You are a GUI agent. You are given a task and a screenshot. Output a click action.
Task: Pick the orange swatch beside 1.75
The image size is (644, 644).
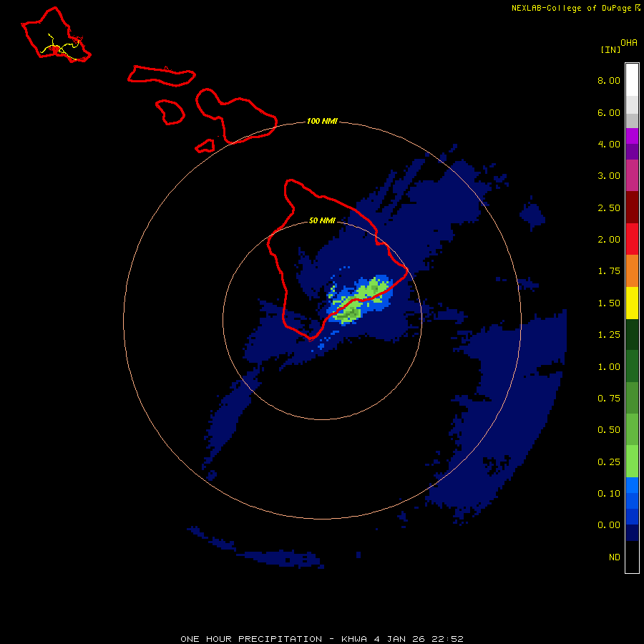pyautogui.click(x=632, y=271)
